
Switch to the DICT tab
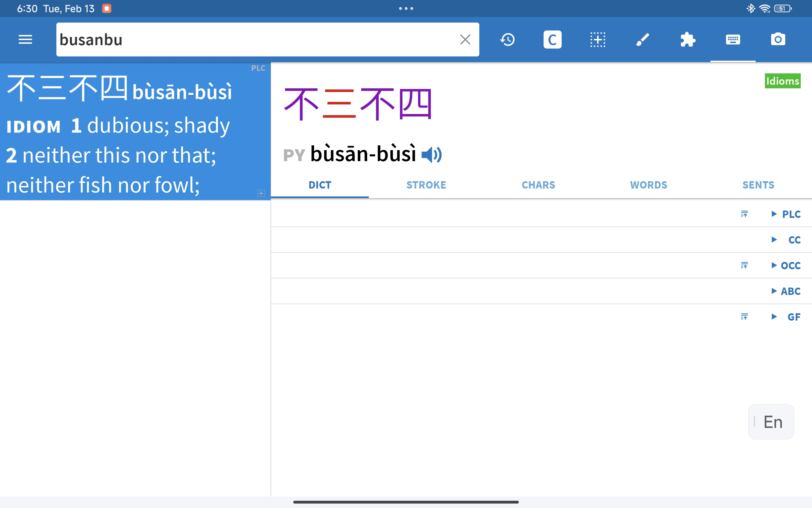point(320,185)
